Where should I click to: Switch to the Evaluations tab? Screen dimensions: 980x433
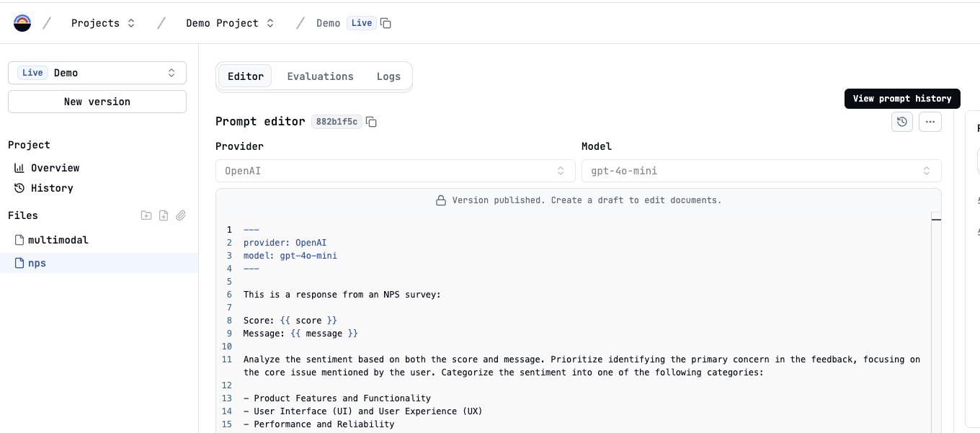[321, 76]
